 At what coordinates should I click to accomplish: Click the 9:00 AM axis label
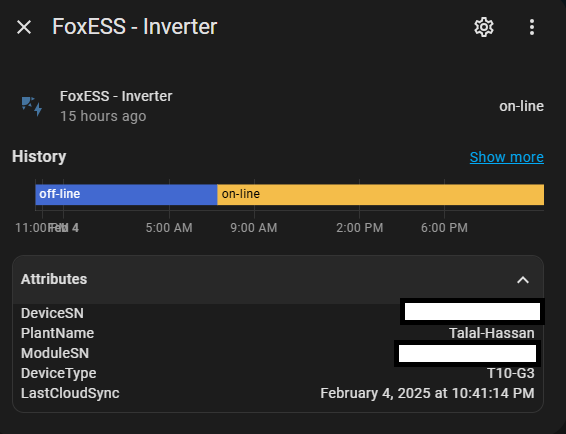tap(254, 228)
